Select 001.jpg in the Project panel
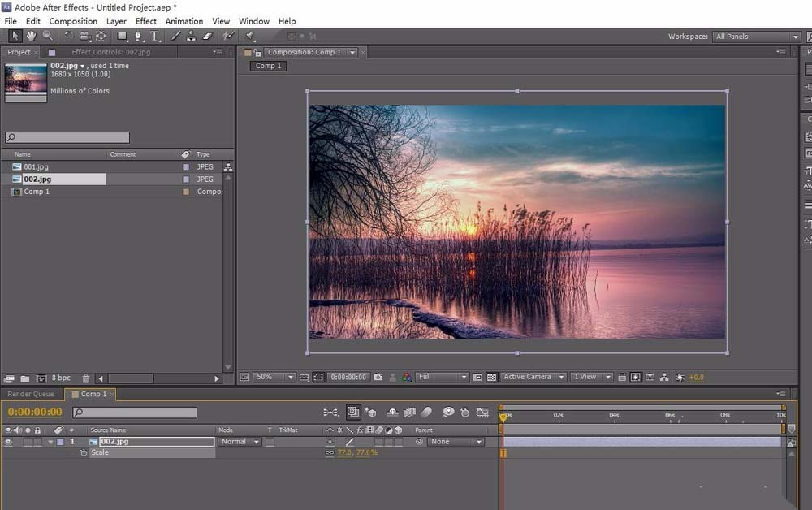This screenshot has height=510, width=812. [x=37, y=166]
